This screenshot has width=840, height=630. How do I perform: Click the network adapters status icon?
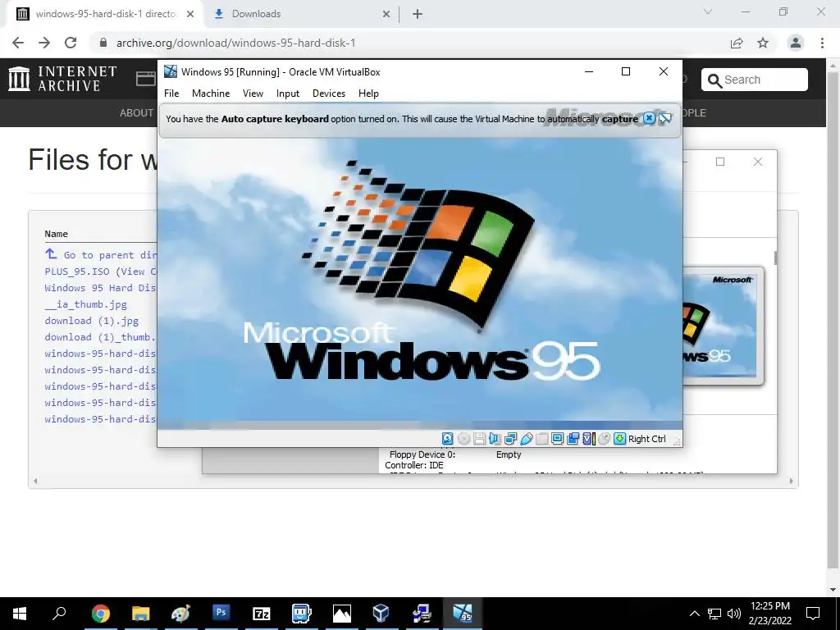click(510, 439)
